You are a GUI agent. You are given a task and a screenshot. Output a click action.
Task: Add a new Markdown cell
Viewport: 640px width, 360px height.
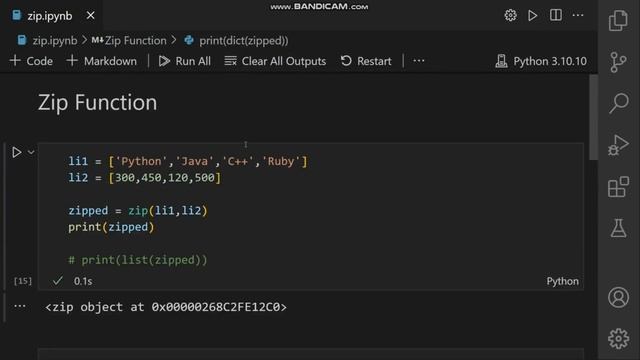(102, 61)
